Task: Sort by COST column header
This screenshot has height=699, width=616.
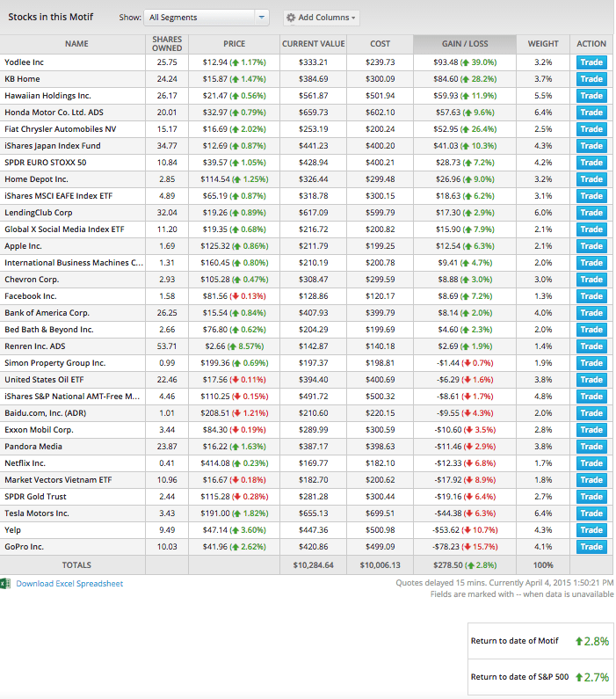Action: coord(380,44)
